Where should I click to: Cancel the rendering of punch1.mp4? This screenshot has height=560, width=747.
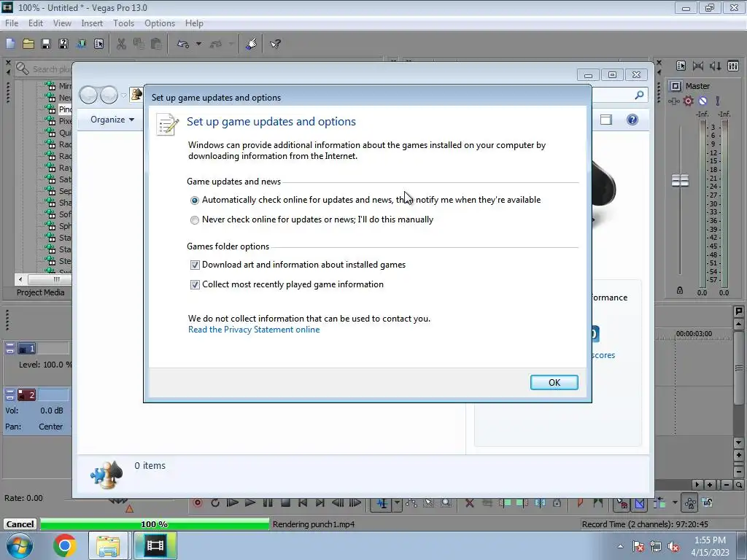[20, 524]
